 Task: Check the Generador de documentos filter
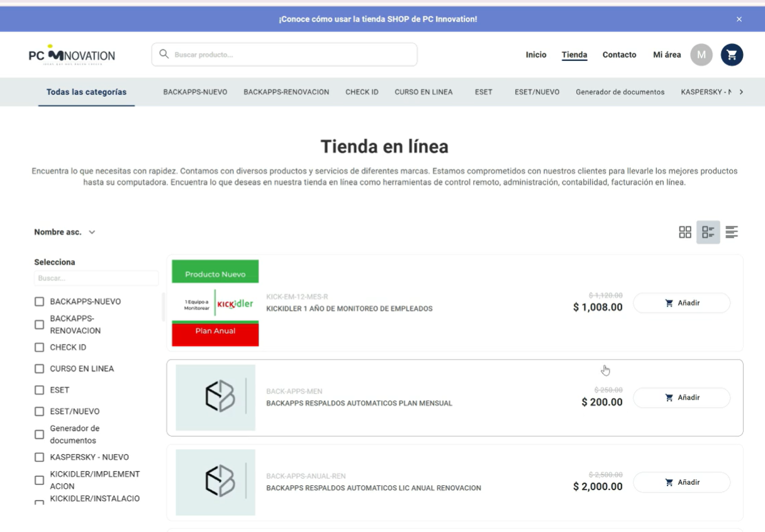point(39,435)
